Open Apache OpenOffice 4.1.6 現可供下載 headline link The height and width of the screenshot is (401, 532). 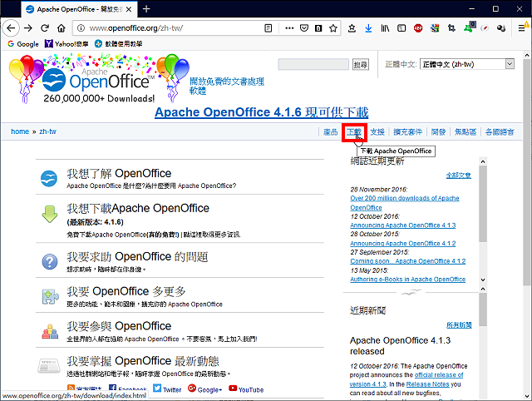[x=262, y=112]
